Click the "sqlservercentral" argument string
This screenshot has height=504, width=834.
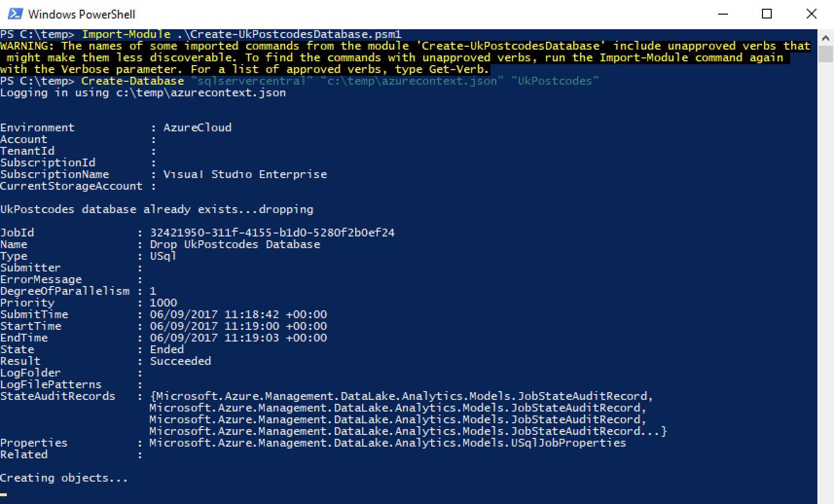tap(251, 81)
